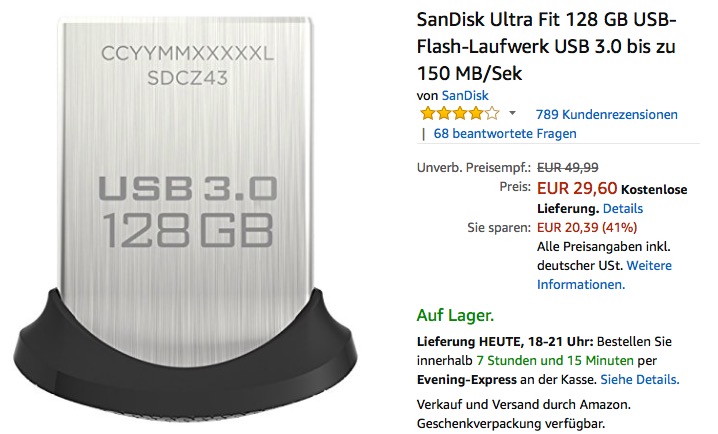This screenshot has height=434, width=718.
Task: Click the empty fifth rating star
Action: (492, 113)
